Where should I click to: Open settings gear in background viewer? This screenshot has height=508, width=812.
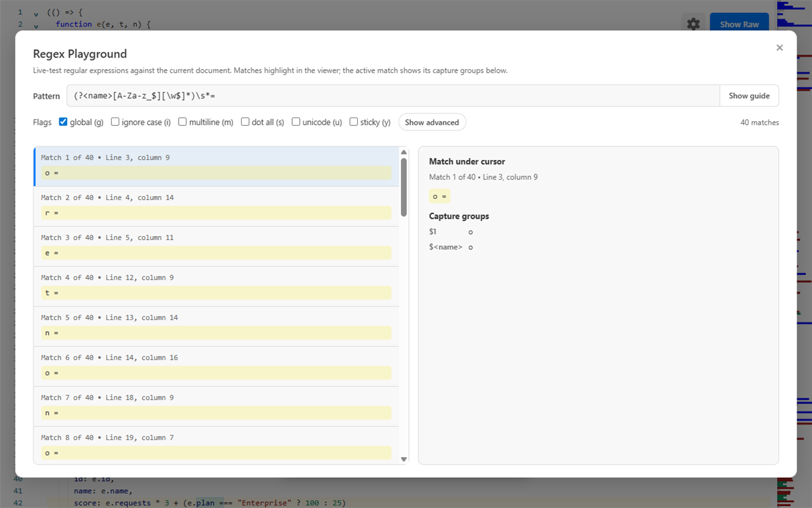tap(693, 24)
